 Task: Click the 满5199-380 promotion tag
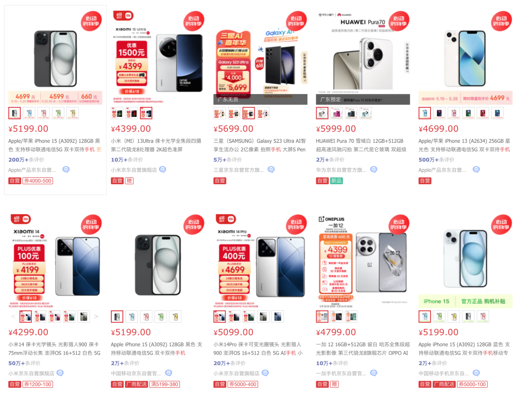point(165,384)
